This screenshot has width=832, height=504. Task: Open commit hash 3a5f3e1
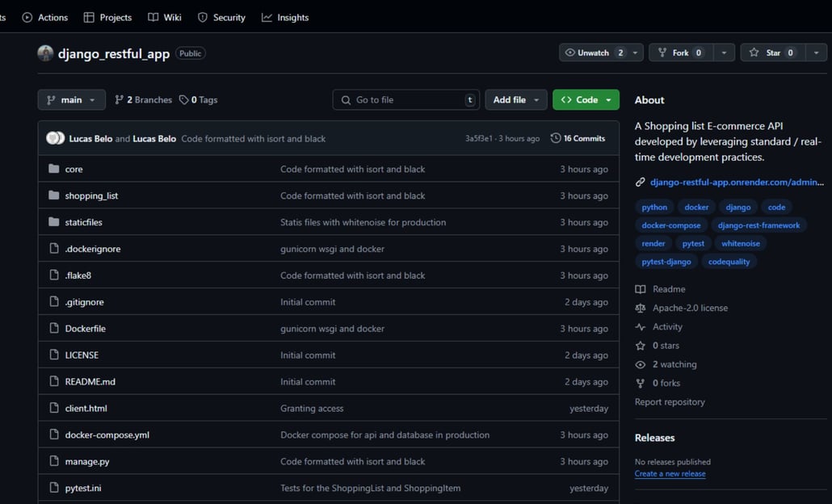(479, 138)
